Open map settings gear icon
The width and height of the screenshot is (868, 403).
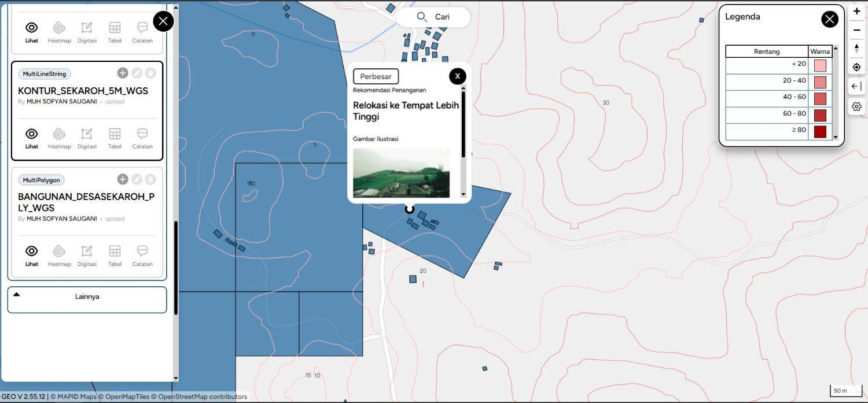(x=857, y=106)
